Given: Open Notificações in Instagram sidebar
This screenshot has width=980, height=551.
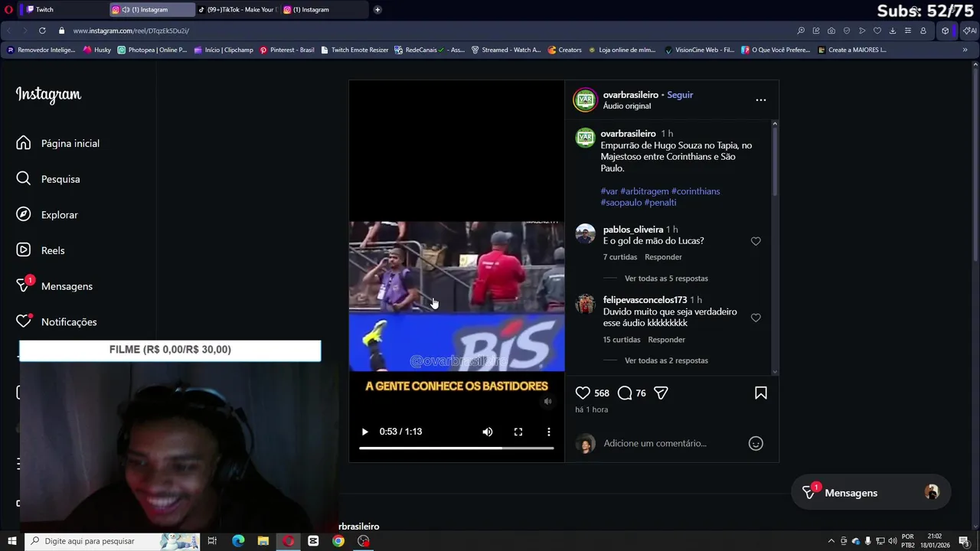Looking at the screenshot, I should pos(56,322).
